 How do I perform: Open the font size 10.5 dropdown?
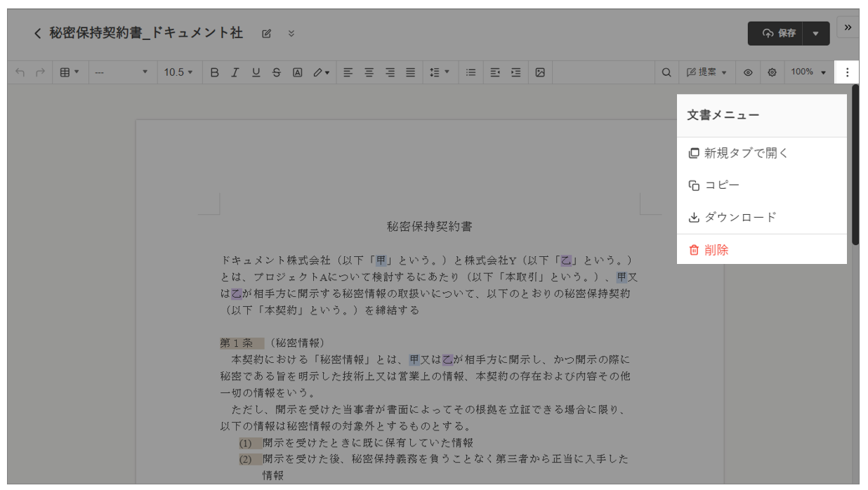(178, 72)
